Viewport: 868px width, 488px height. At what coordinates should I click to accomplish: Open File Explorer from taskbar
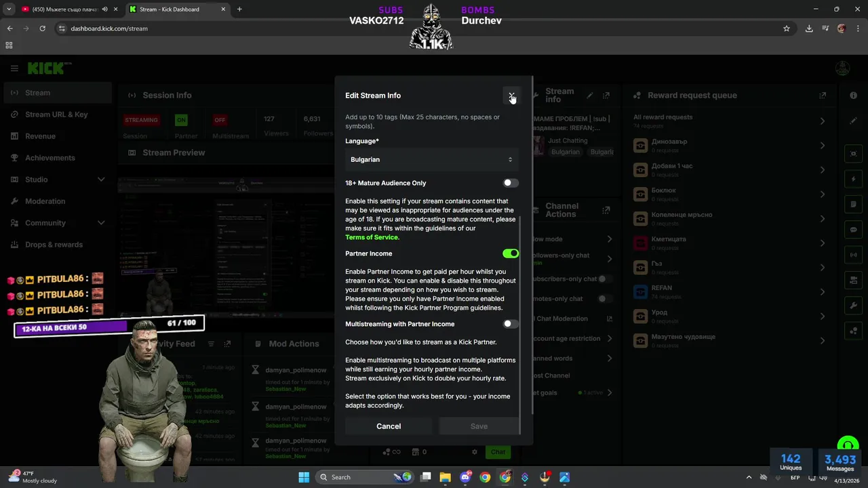coord(445,477)
